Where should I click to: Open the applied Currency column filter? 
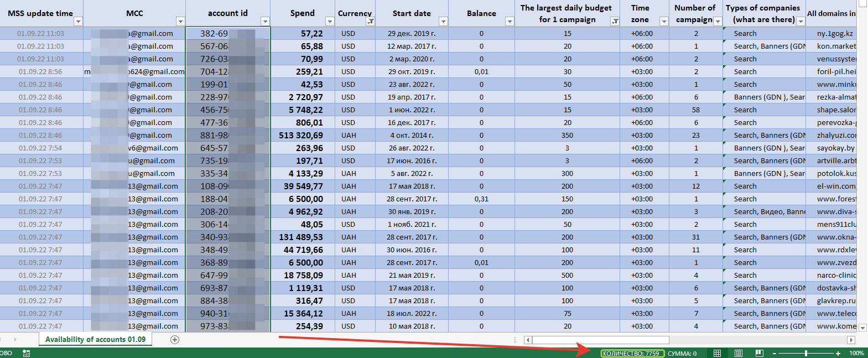[370, 22]
